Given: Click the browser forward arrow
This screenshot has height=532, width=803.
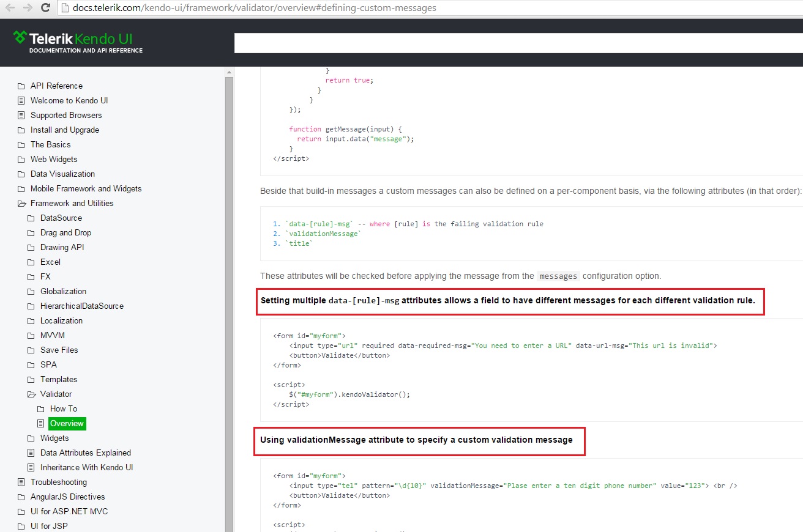Looking at the screenshot, I should tap(28, 8).
